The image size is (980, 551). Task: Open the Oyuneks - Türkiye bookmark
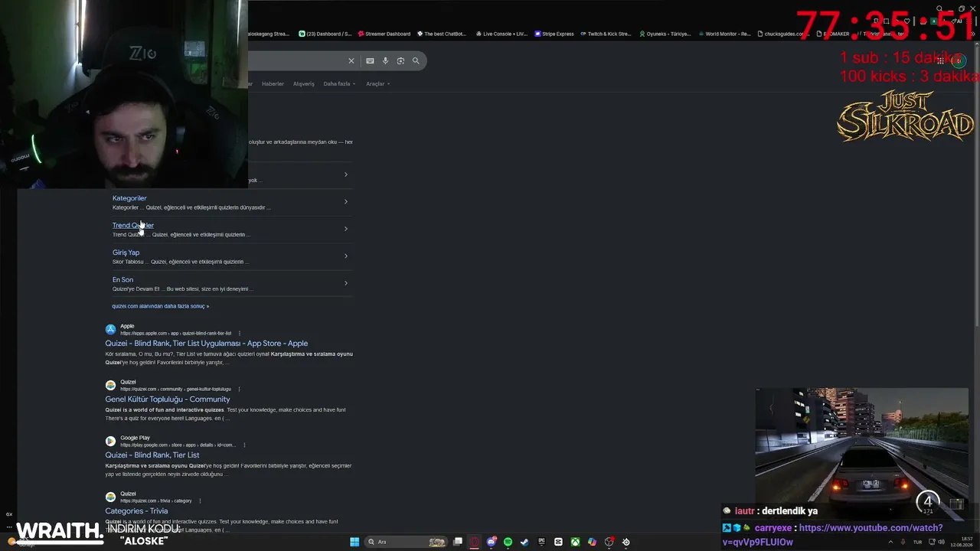[665, 34]
